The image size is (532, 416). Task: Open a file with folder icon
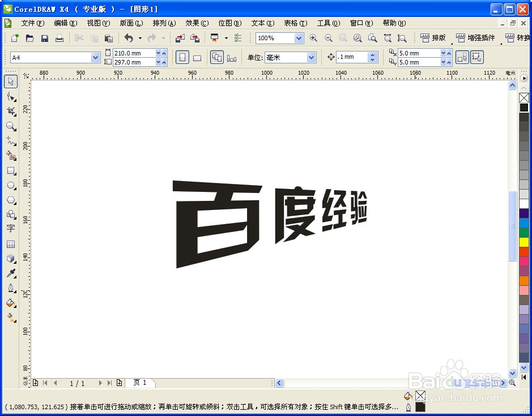click(30, 38)
